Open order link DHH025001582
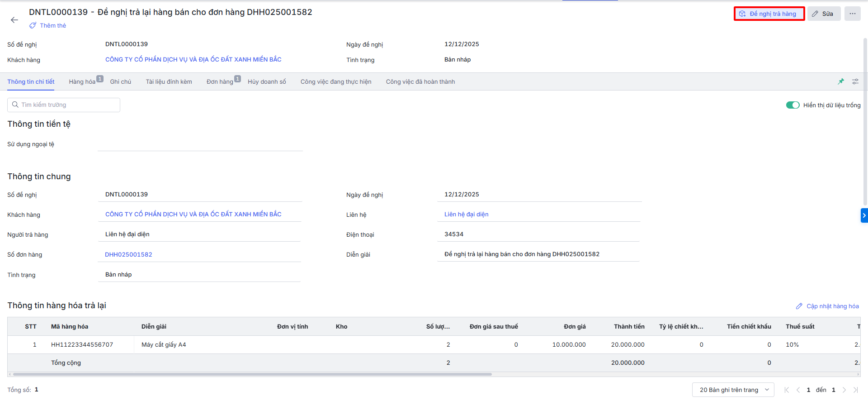Viewport: 868px width, 401px height. 128,255
